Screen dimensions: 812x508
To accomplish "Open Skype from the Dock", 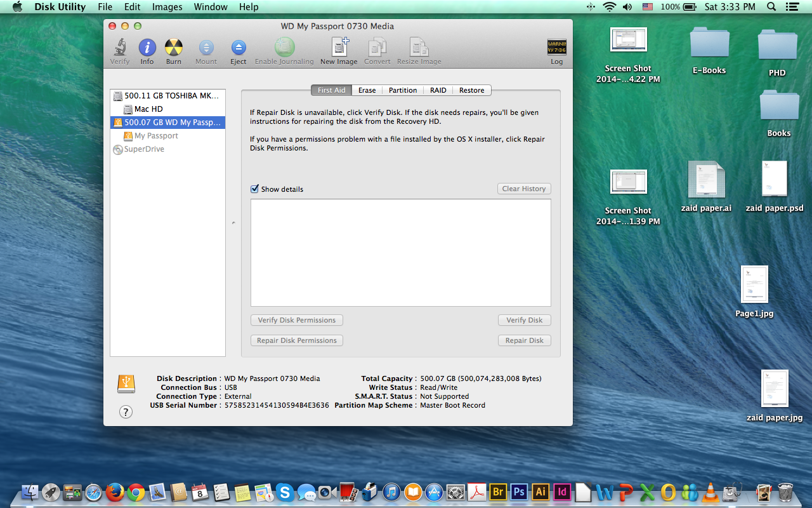I will 285,491.
